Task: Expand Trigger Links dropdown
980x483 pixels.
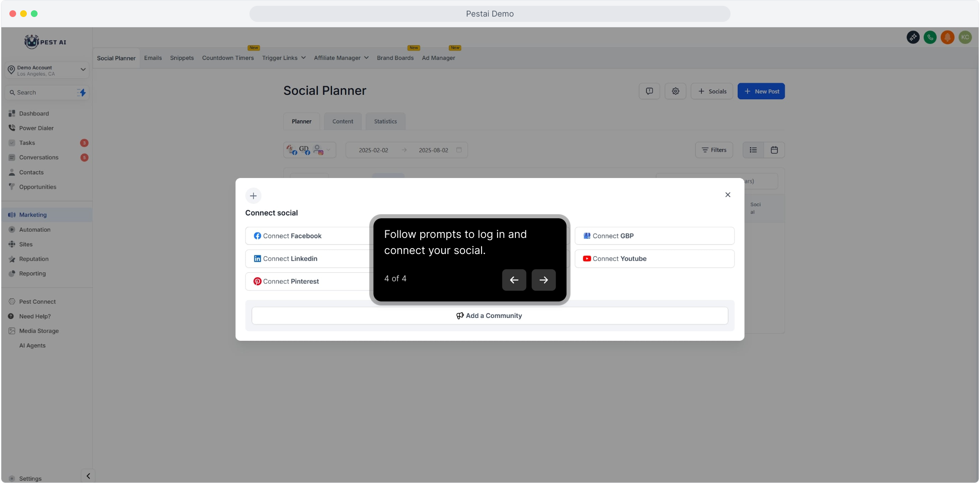Action: [284, 58]
